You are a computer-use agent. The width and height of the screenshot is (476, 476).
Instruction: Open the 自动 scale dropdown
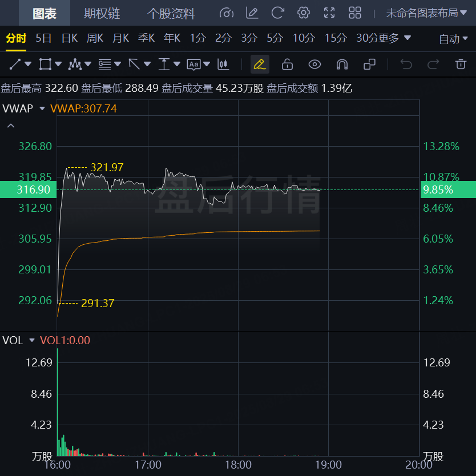[x=453, y=39]
